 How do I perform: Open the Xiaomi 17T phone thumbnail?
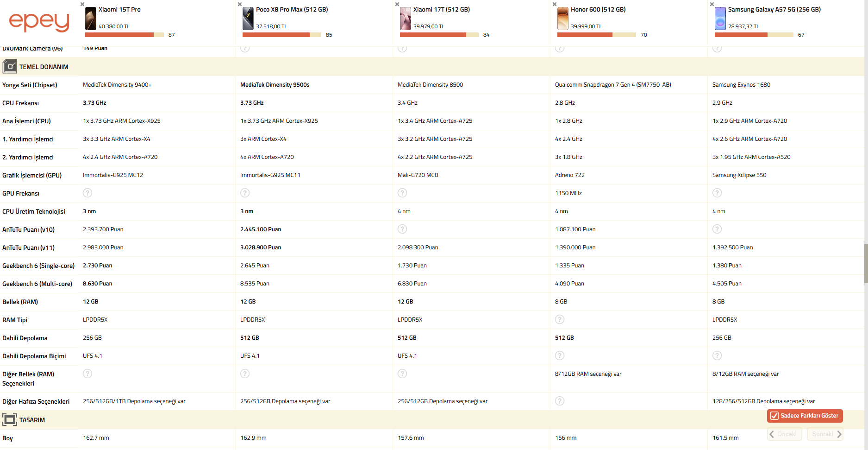(406, 19)
